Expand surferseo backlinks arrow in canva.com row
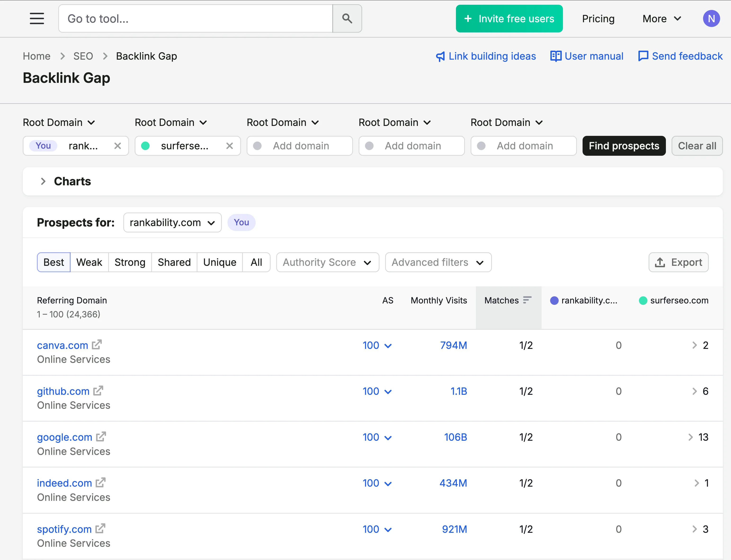This screenshot has height=560, width=731. 694,345
